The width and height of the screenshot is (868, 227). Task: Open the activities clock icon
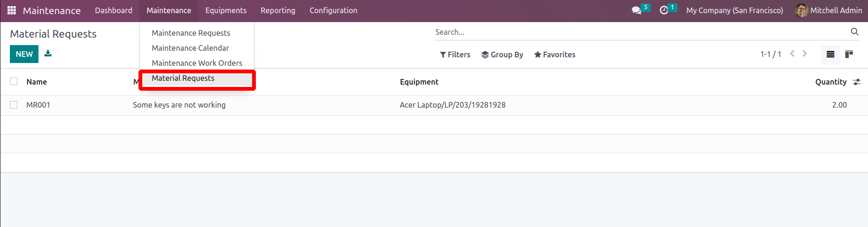click(x=664, y=10)
